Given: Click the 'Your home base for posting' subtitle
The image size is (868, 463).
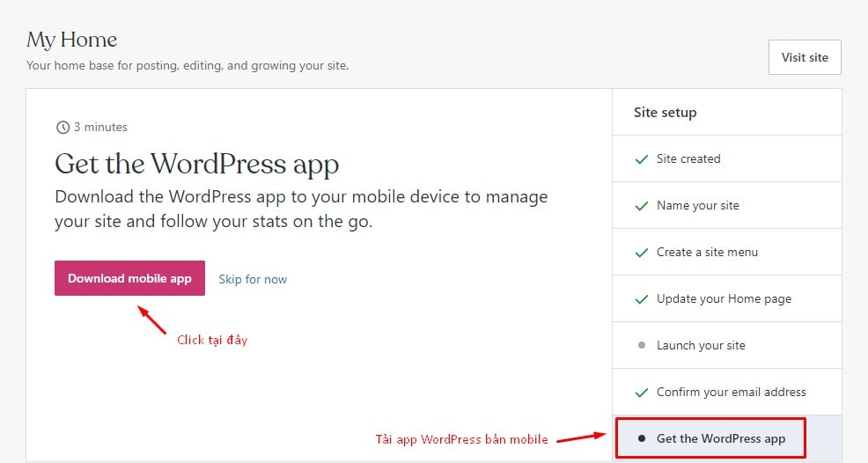Looking at the screenshot, I should 188,65.
